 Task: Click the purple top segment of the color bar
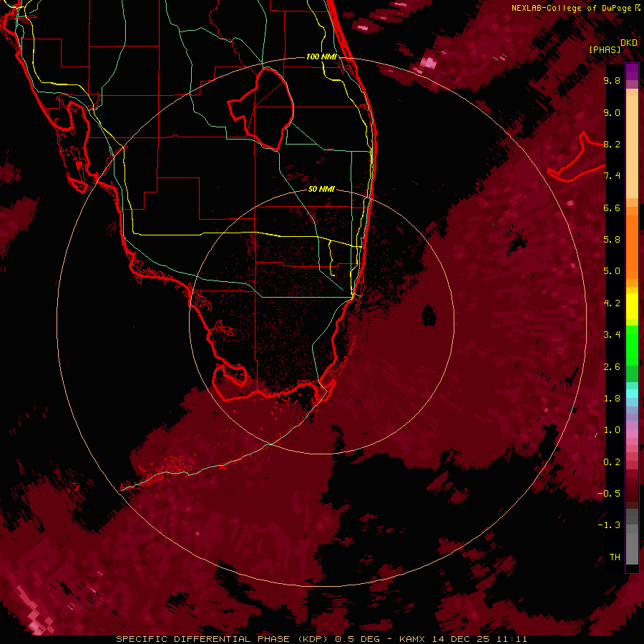point(632,72)
